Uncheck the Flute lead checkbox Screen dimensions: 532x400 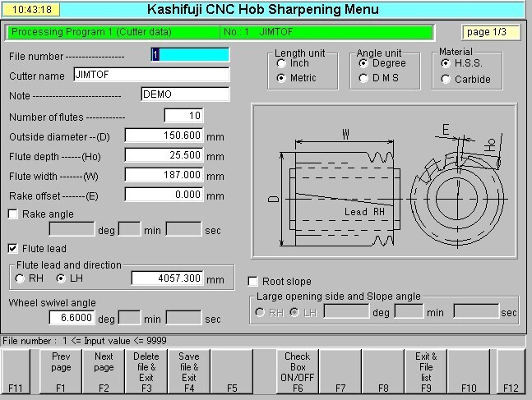click(x=13, y=249)
